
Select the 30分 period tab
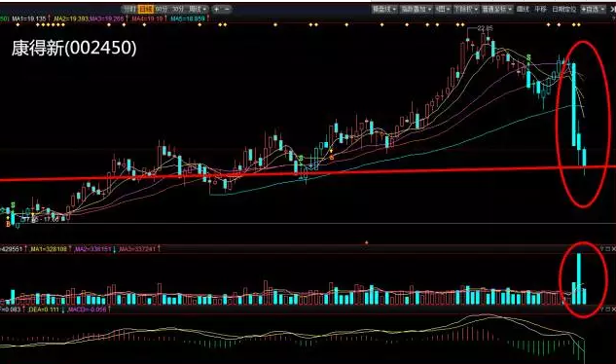tap(177, 9)
